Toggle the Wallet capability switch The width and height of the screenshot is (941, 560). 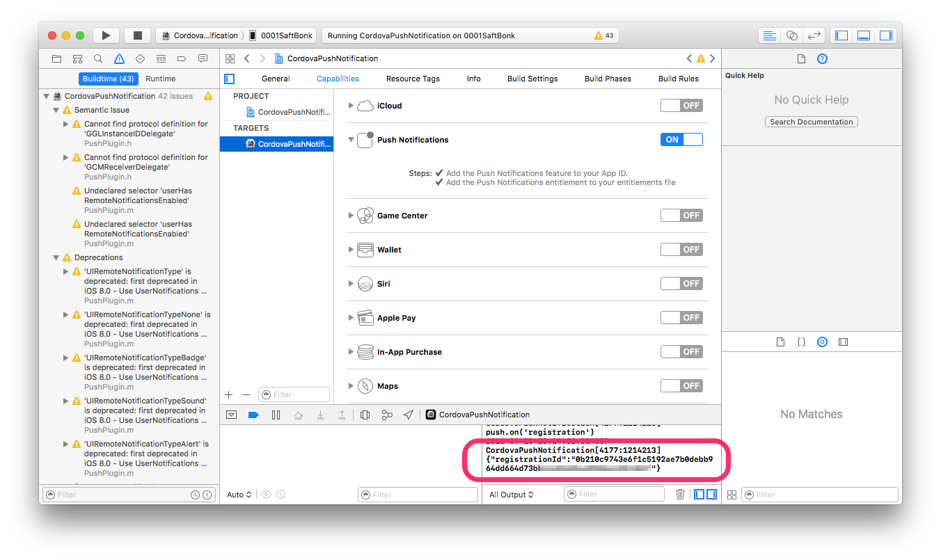pyautogui.click(x=681, y=250)
